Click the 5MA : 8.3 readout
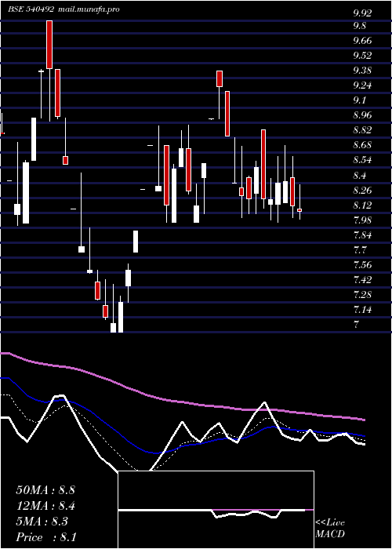Screen dimensions: 392x549 pos(42,522)
